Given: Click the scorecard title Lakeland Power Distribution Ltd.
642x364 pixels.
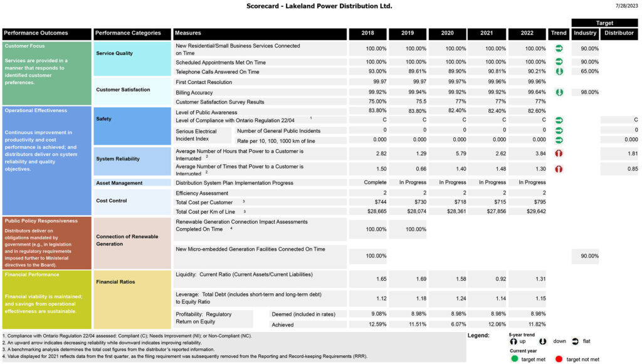Looking at the screenshot, I should click(319, 6).
